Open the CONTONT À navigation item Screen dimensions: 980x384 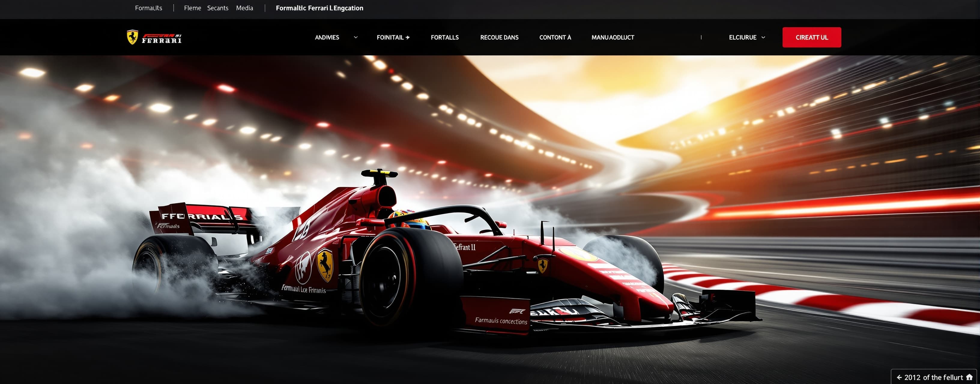[555, 37]
